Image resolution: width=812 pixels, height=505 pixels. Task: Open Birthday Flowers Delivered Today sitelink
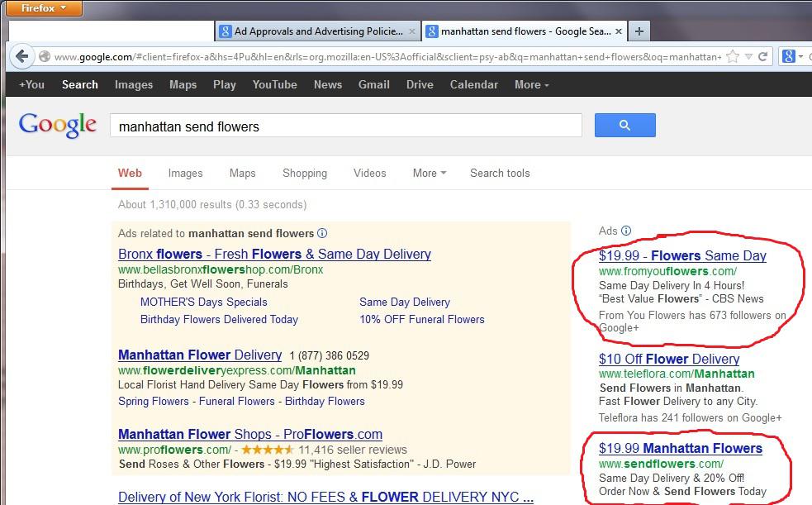pos(219,320)
